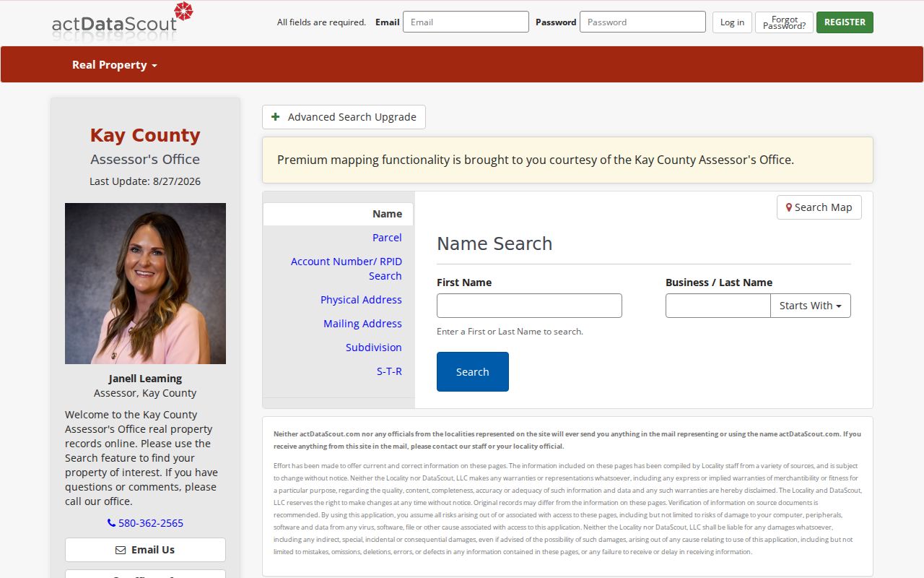The image size is (924, 578).
Task: Click the blue Search button
Action: coord(473,371)
